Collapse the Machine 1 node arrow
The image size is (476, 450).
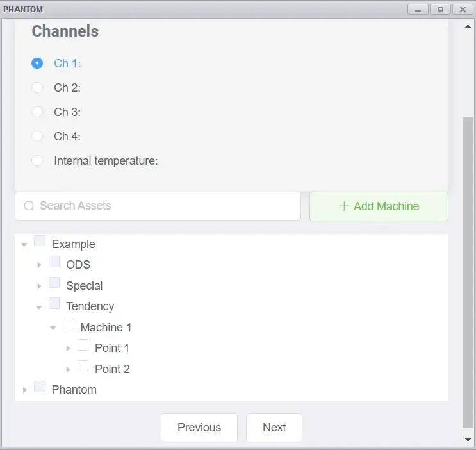(x=53, y=328)
